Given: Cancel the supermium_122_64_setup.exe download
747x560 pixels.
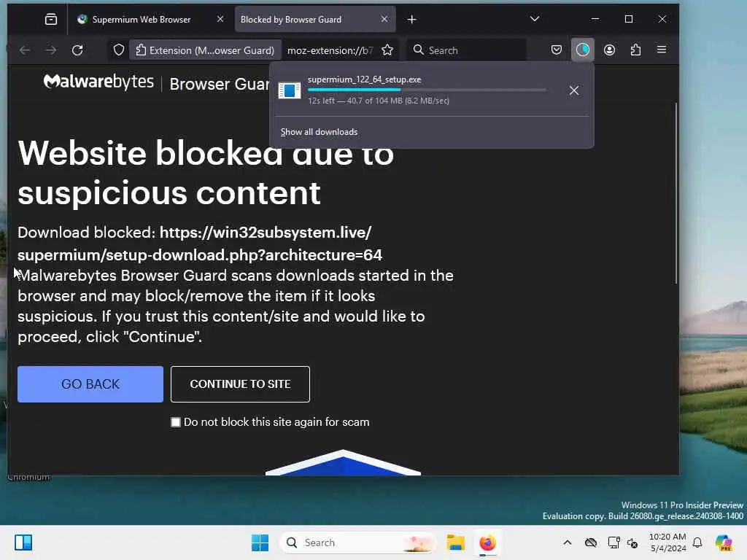Looking at the screenshot, I should (x=574, y=90).
